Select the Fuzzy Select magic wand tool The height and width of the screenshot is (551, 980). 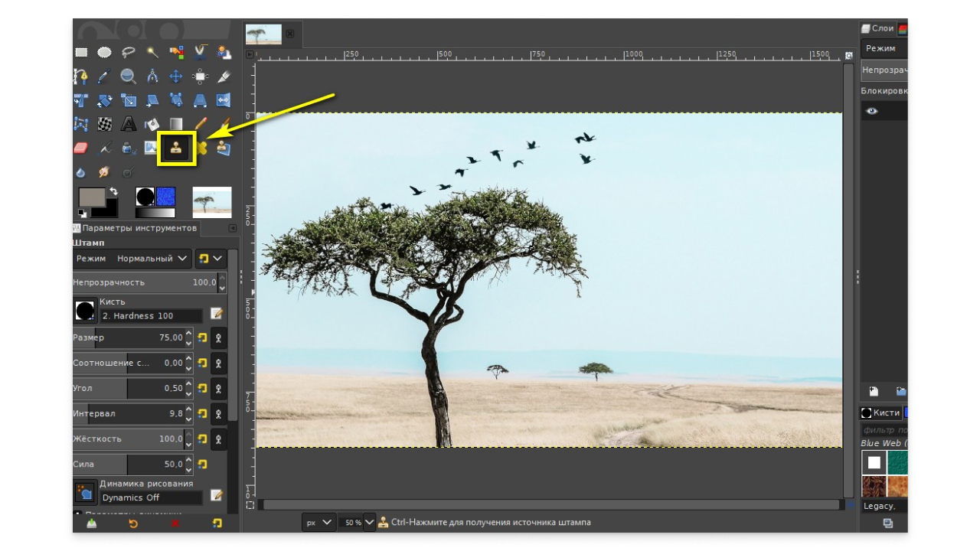coord(152,52)
